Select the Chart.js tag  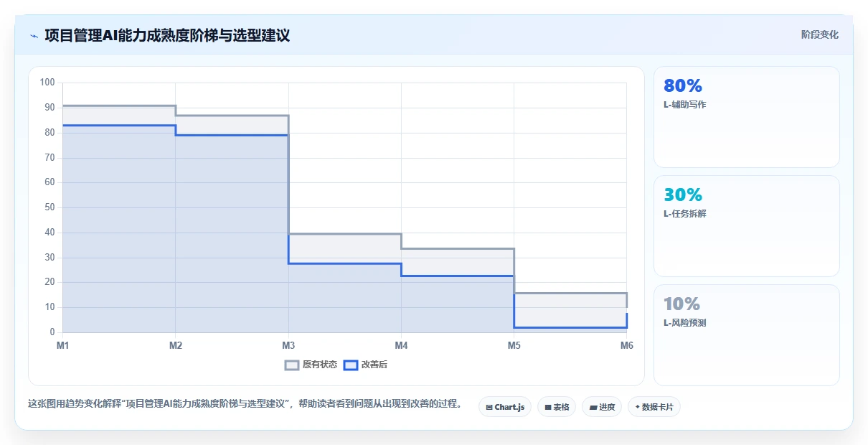(505, 407)
